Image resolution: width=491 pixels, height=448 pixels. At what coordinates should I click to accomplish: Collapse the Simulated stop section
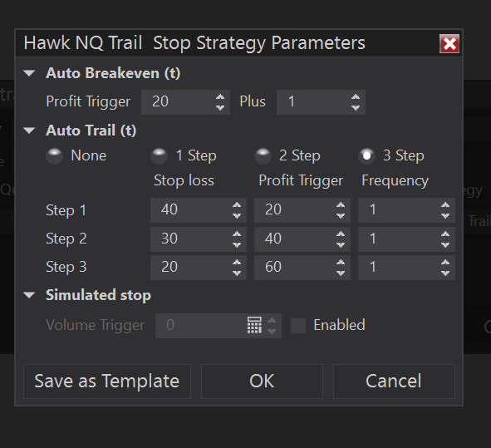click(x=29, y=295)
